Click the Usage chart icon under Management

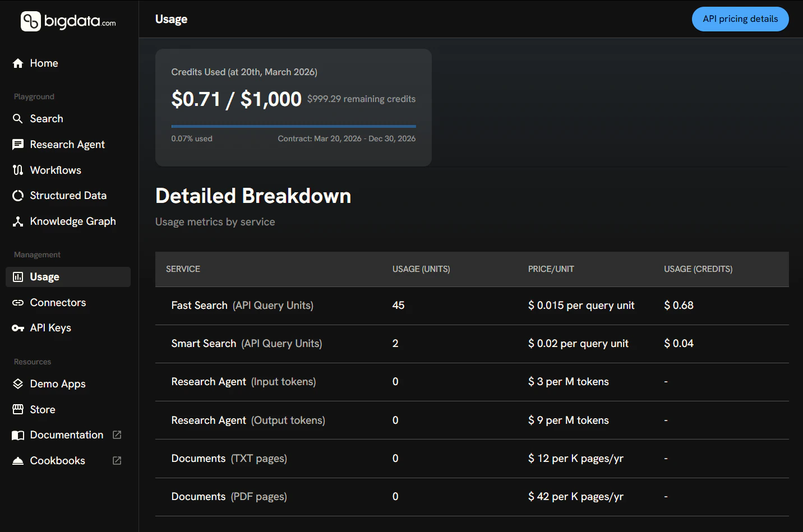tap(17, 276)
